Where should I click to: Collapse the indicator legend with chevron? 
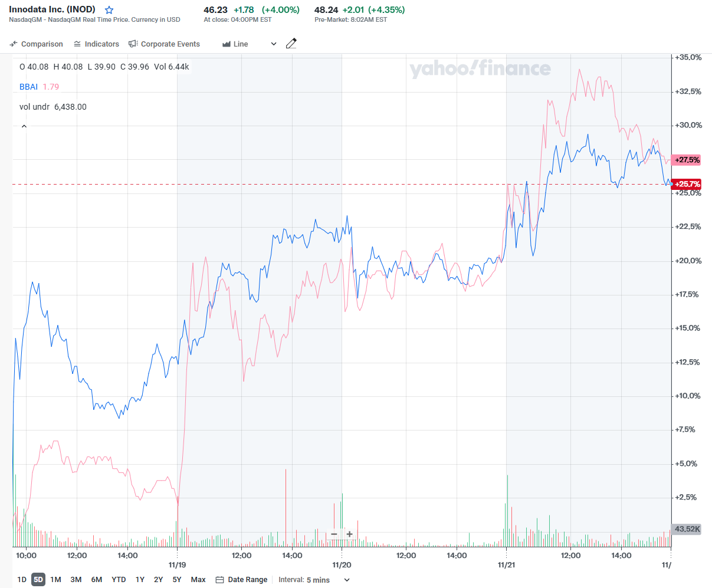24,126
